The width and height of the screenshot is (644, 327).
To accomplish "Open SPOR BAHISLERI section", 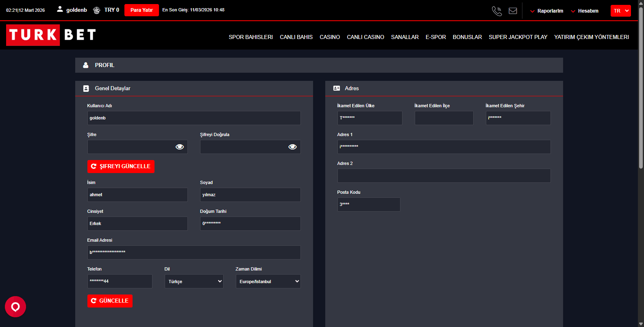I will click(250, 37).
